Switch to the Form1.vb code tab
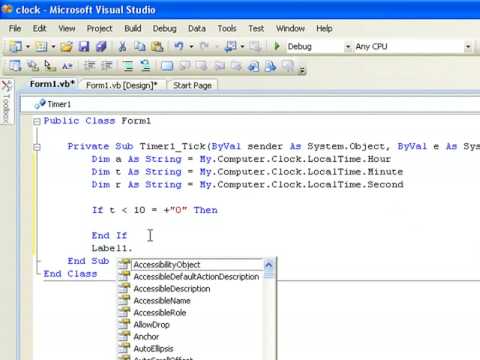 (52, 84)
